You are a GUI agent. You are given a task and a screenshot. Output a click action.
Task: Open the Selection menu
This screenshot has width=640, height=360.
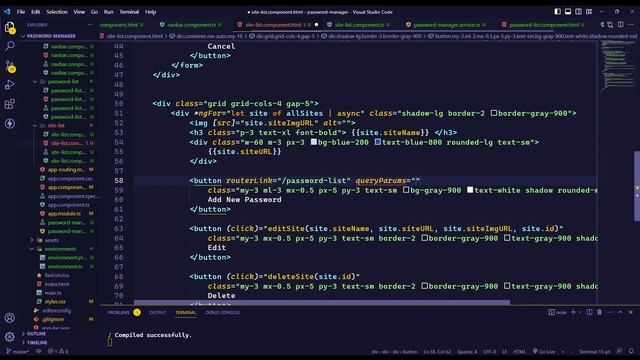pyautogui.click(x=57, y=12)
